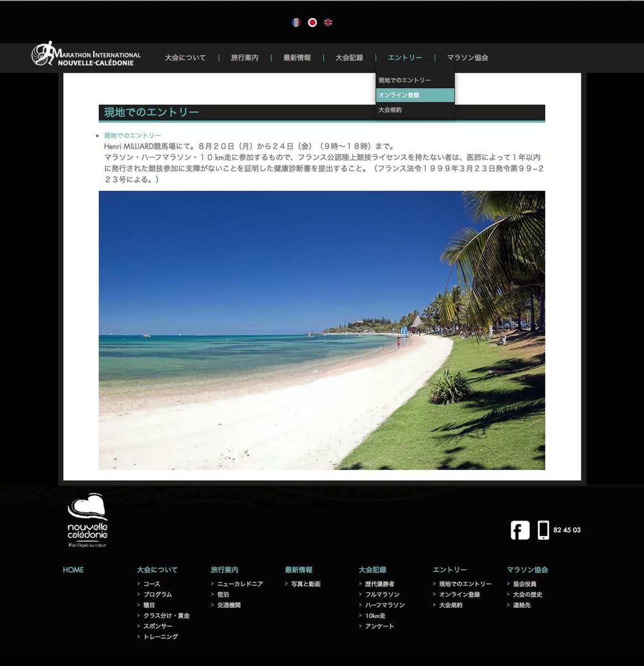Click the Nouvelle Calédonie heart logo in the footer
The height and width of the screenshot is (666, 644).
87,520
